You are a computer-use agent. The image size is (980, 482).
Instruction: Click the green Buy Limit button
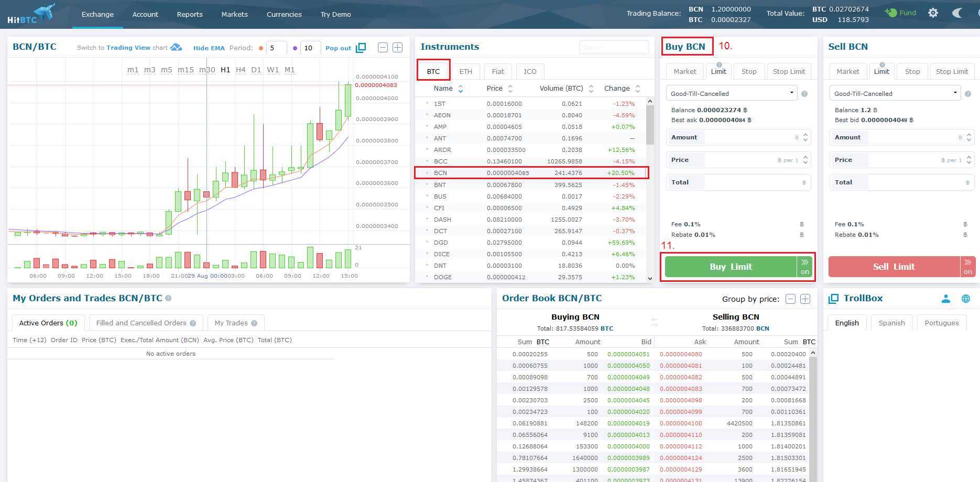[731, 267]
